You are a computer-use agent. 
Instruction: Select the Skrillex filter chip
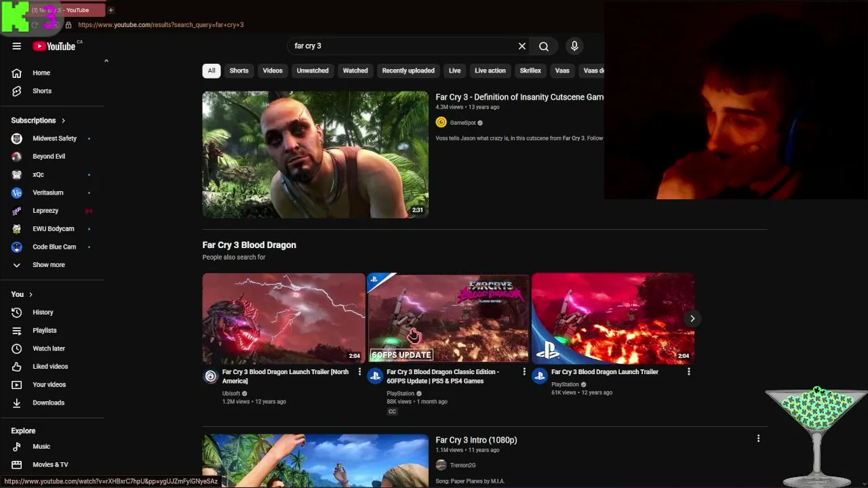[530, 70]
